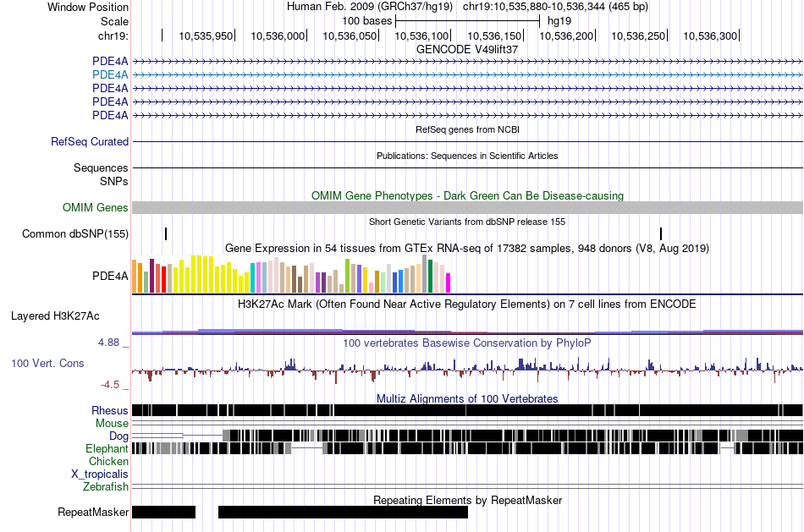804x532 pixels.
Task: Click the 10,536,100 ruler position
Action: coord(421,36)
